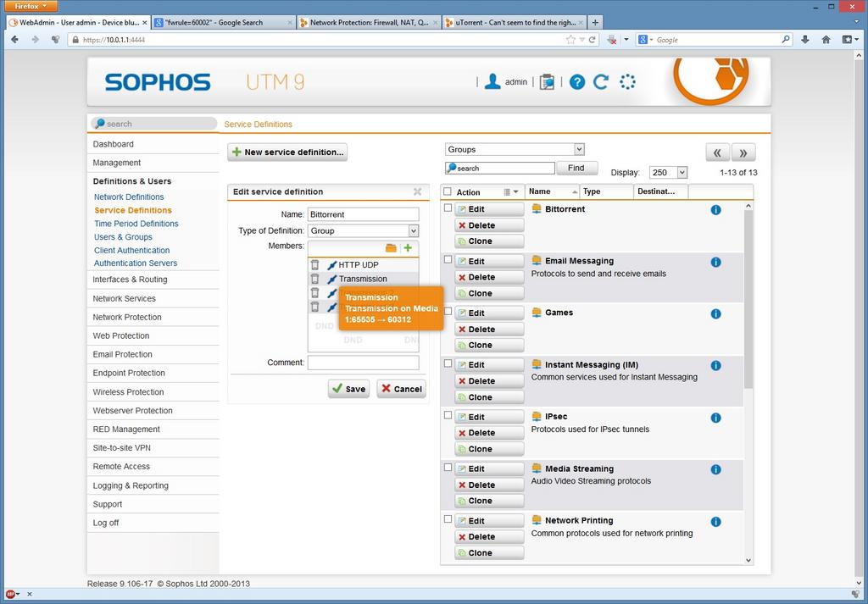
Task: Check the Instant Messaging row checkbox
Action: pos(448,363)
